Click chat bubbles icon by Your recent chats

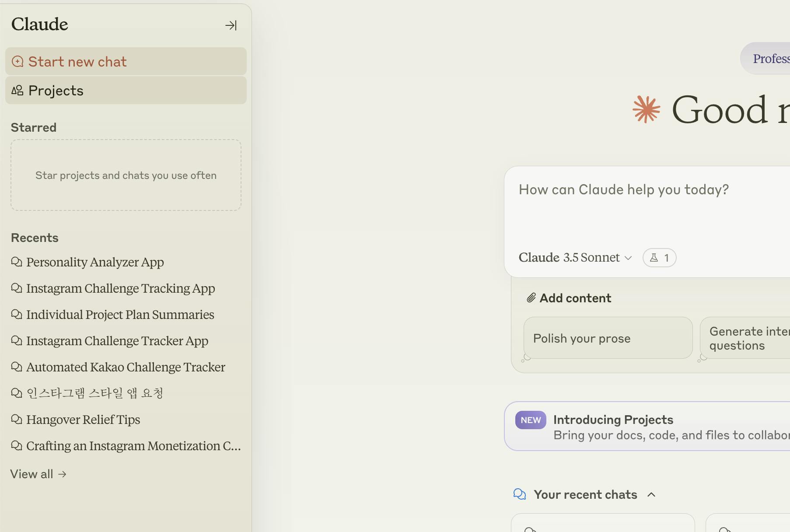520,494
